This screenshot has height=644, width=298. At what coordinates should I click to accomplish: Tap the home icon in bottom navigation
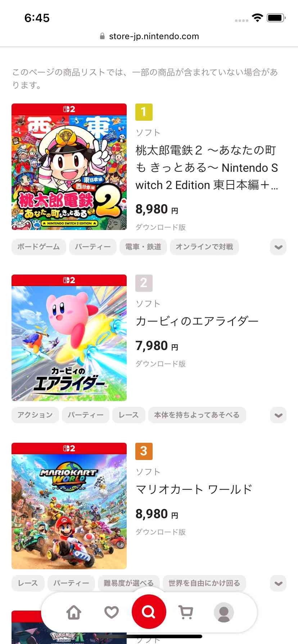pyautogui.click(x=74, y=612)
